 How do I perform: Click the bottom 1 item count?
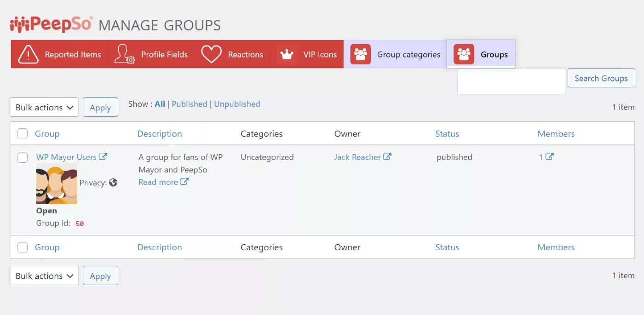(x=623, y=275)
